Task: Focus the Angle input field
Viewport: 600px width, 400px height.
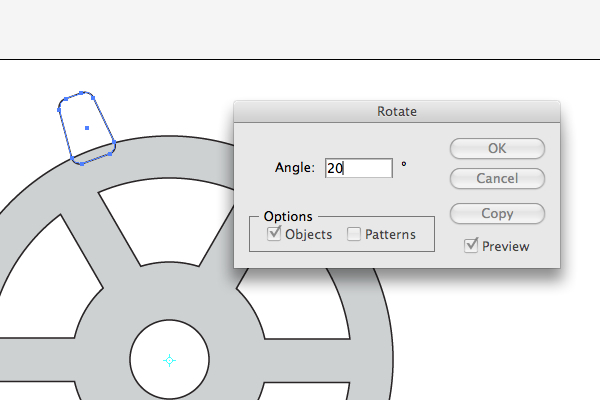Action: click(359, 168)
